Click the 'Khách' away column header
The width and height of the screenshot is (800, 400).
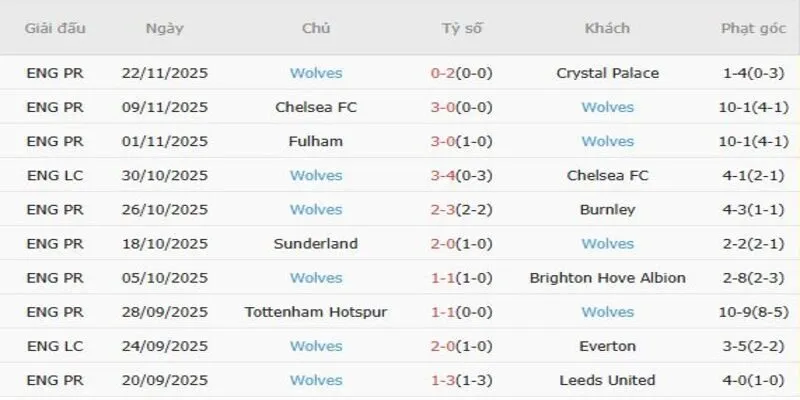[x=607, y=28]
